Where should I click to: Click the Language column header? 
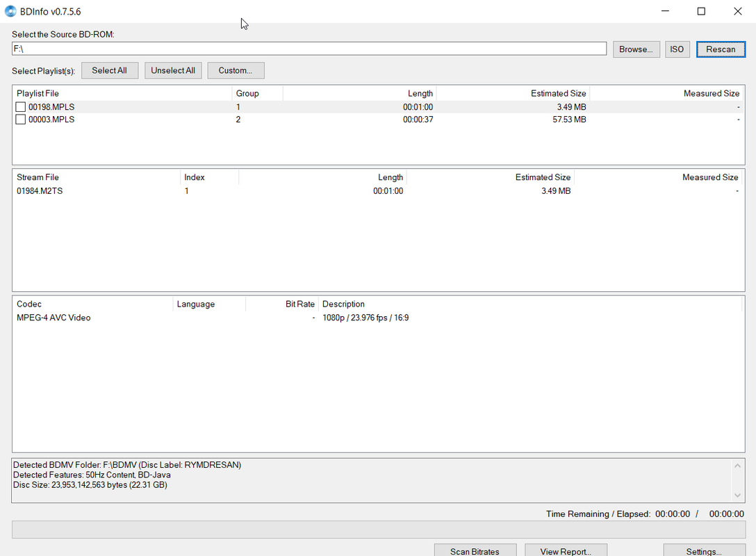[x=209, y=304]
